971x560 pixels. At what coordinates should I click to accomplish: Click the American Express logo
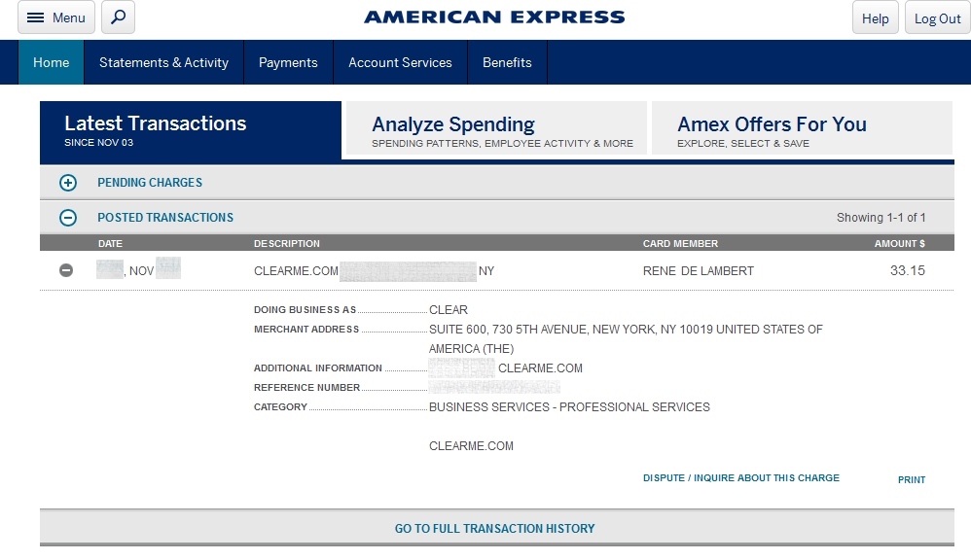pos(494,17)
